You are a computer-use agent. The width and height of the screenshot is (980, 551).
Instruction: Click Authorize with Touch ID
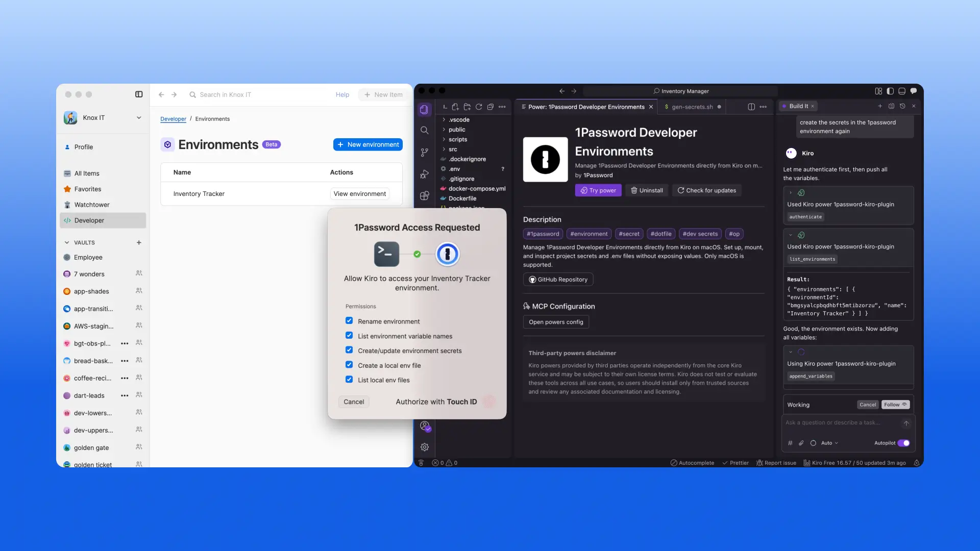pos(436,402)
